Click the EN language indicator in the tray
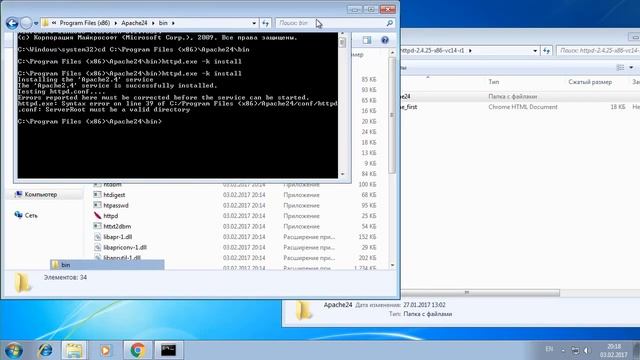Image resolution: width=640 pixels, height=360 pixels. click(x=549, y=349)
